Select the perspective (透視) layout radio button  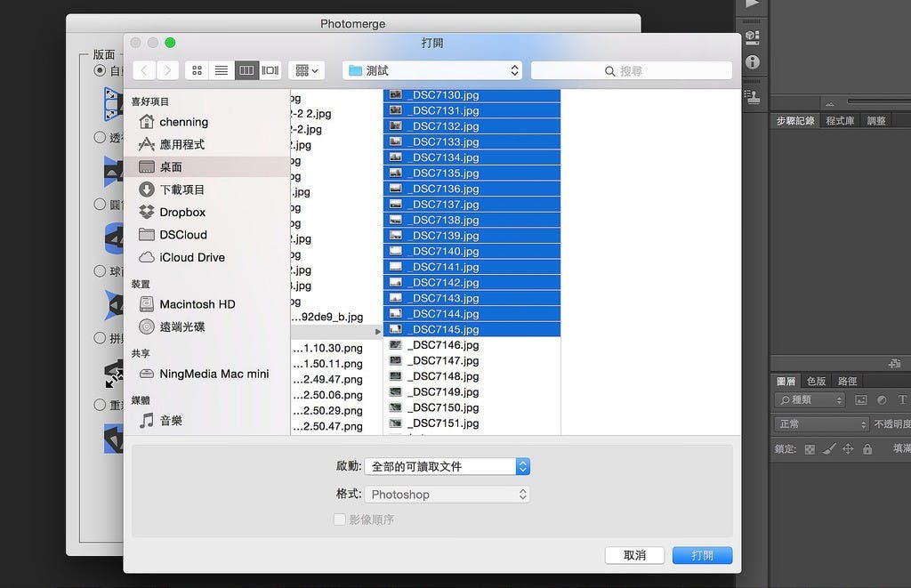pos(100,137)
